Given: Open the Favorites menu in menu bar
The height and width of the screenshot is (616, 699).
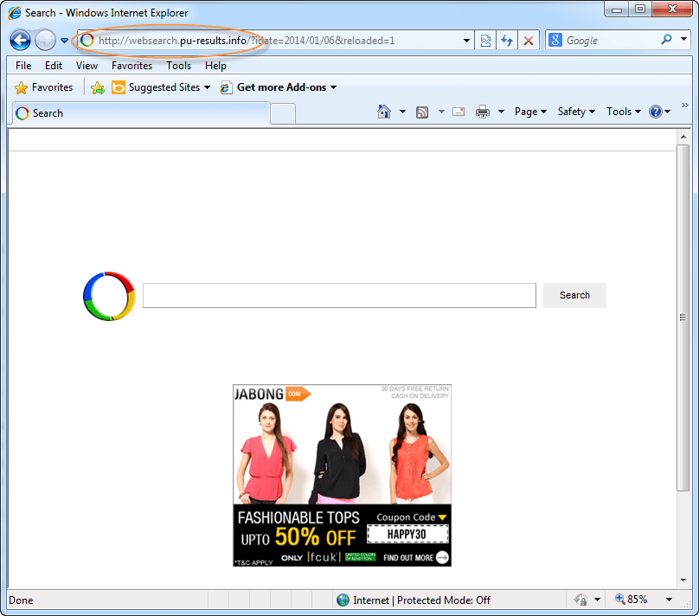Looking at the screenshot, I should (x=131, y=66).
